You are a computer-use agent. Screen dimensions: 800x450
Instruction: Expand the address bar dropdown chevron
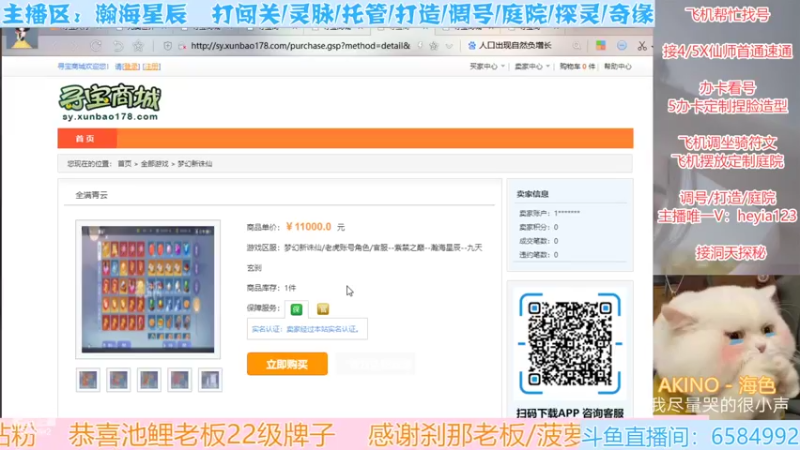[449, 46]
